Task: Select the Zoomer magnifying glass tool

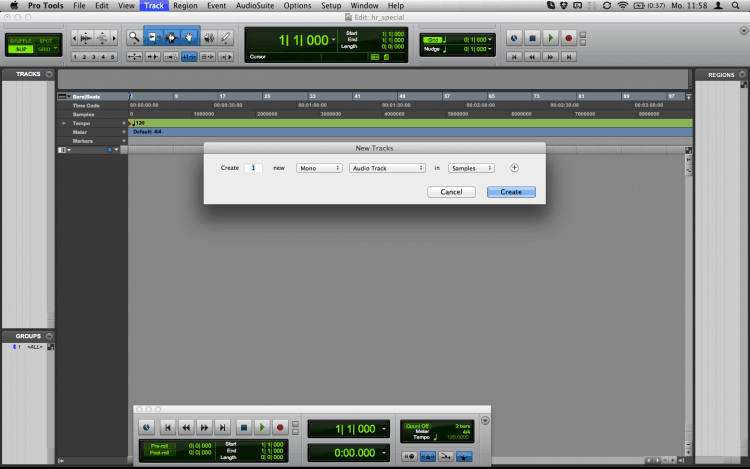Action: click(x=134, y=37)
